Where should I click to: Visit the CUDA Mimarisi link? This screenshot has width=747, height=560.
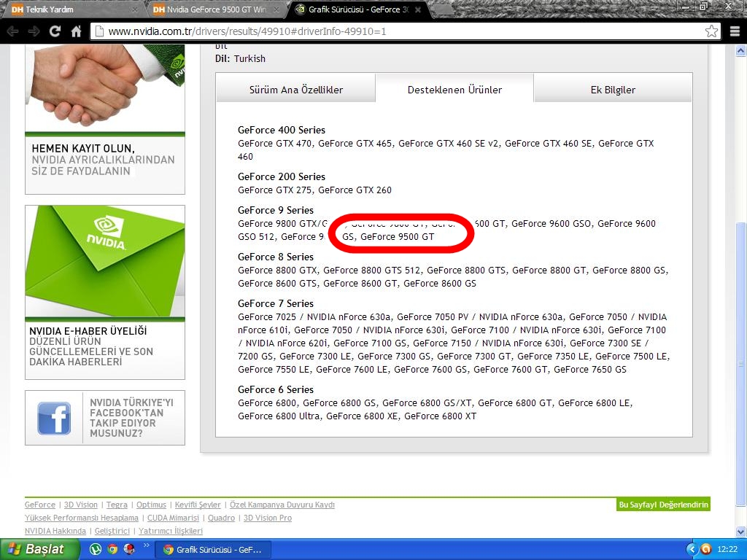[173, 518]
